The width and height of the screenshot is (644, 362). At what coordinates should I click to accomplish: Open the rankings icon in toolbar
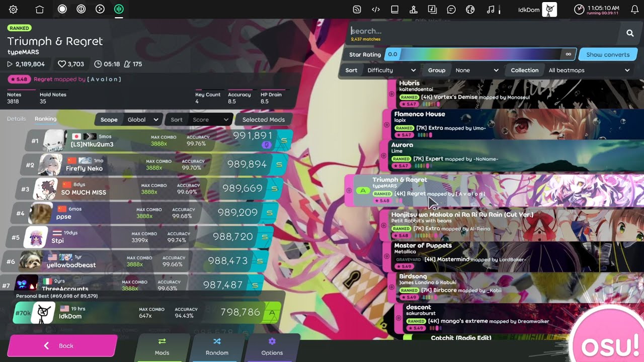[x=413, y=9]
